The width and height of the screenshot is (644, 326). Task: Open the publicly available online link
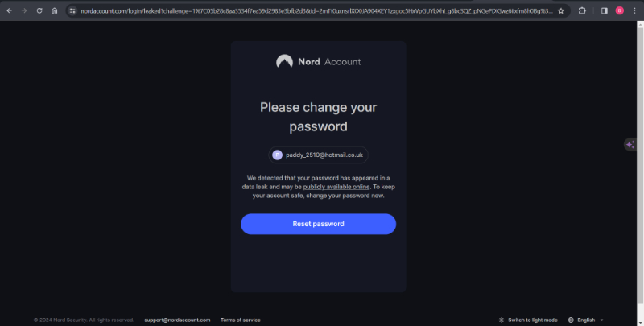[336, 187]
